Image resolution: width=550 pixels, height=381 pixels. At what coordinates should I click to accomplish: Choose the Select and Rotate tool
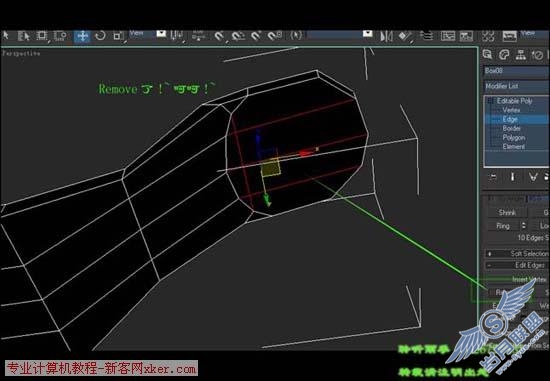click(x=100, y=35)
